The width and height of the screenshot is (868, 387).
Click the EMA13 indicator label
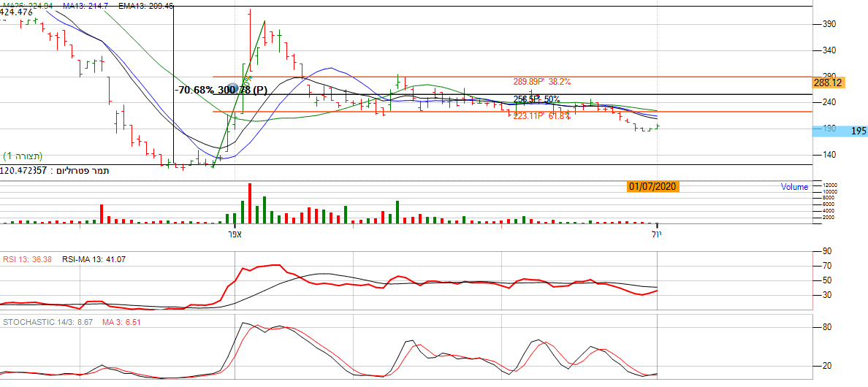click(145, 5)
